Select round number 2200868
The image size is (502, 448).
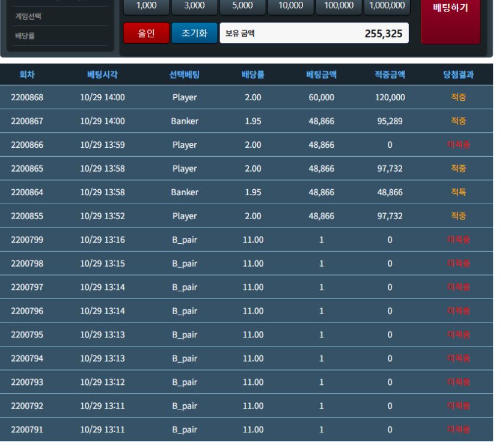point(27,97)
